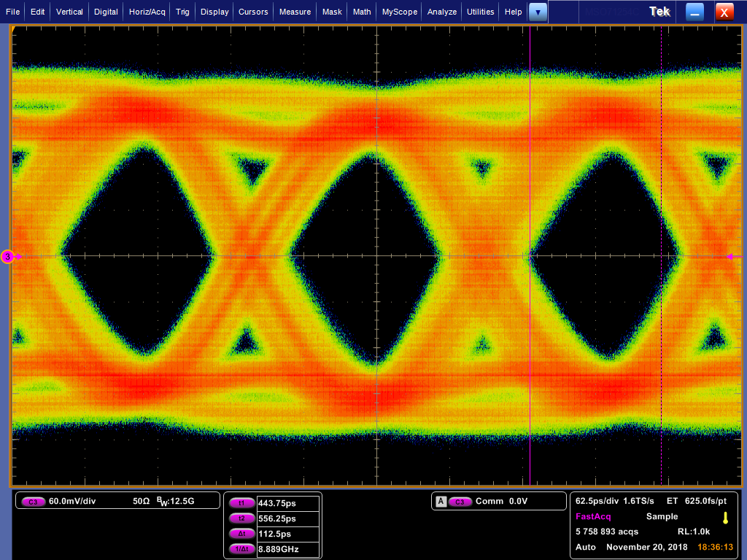Screen dimensions: 747x560
Task: Click the 1/Δt frequency badge
Action: [241, 549]
